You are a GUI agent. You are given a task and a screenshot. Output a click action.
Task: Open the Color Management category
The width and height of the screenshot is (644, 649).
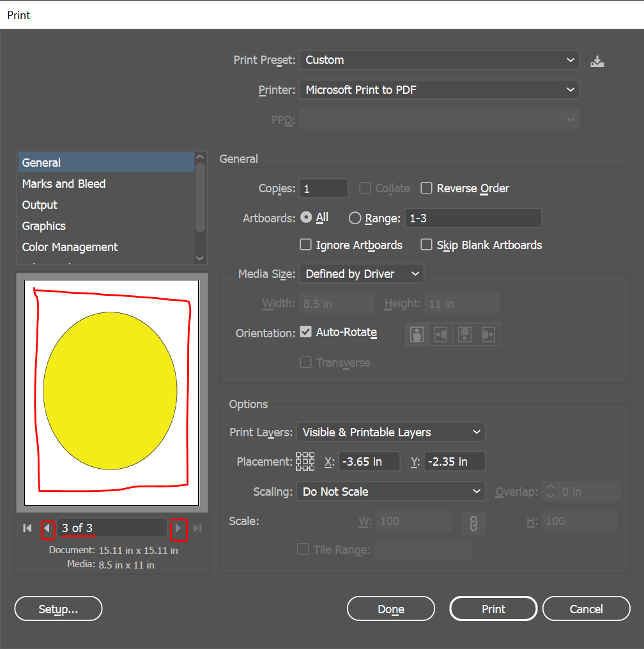(70, 247)
